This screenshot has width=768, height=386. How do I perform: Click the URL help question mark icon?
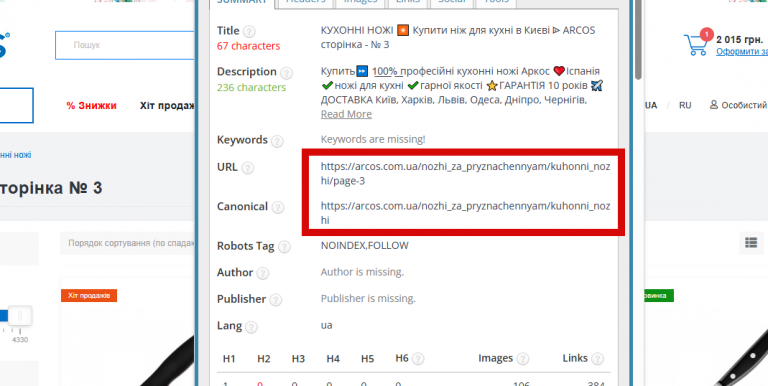tap(248, 168)
